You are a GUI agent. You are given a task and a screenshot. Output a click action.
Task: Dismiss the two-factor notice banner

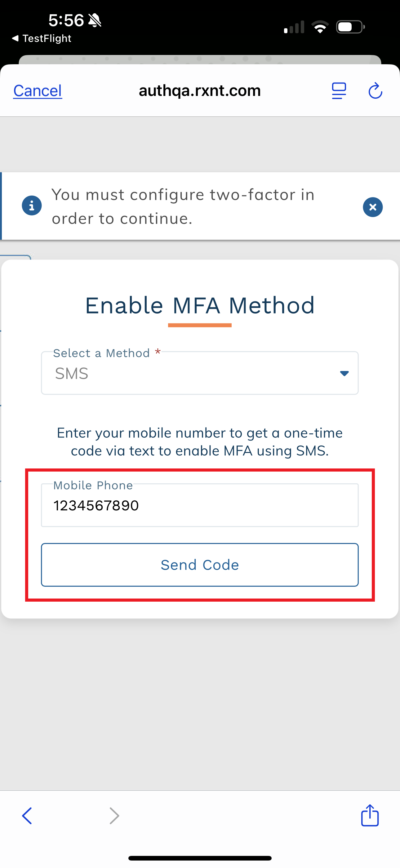(x=372, y=207)
